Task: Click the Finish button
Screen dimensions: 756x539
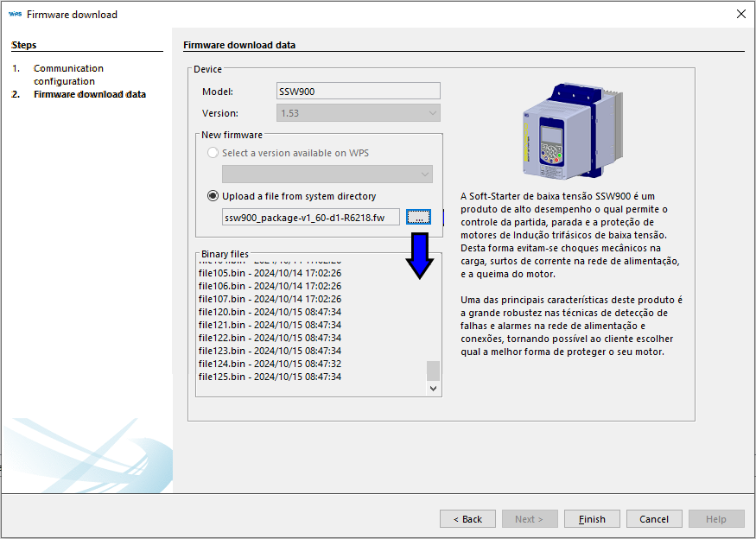Action: (592, 519)
